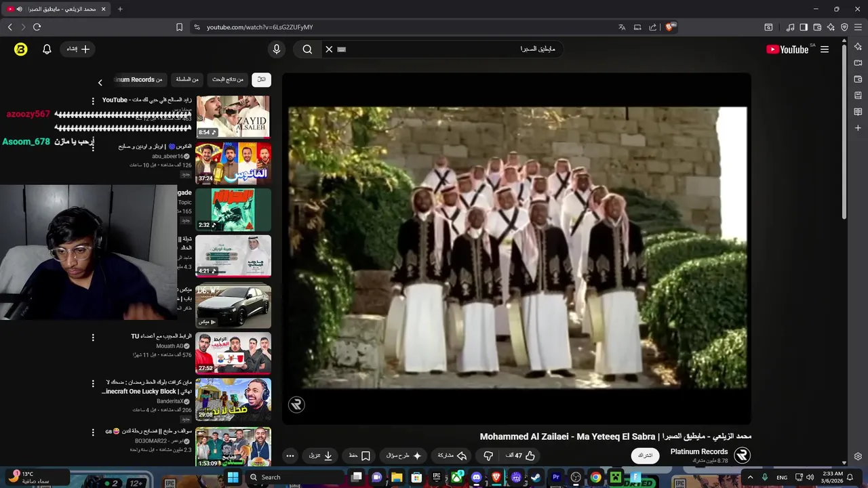Toggle the Brave sidebar panel icon
The height and width of the screenshot is (488, 868).
pyautogui.click(x=804, y=27)
